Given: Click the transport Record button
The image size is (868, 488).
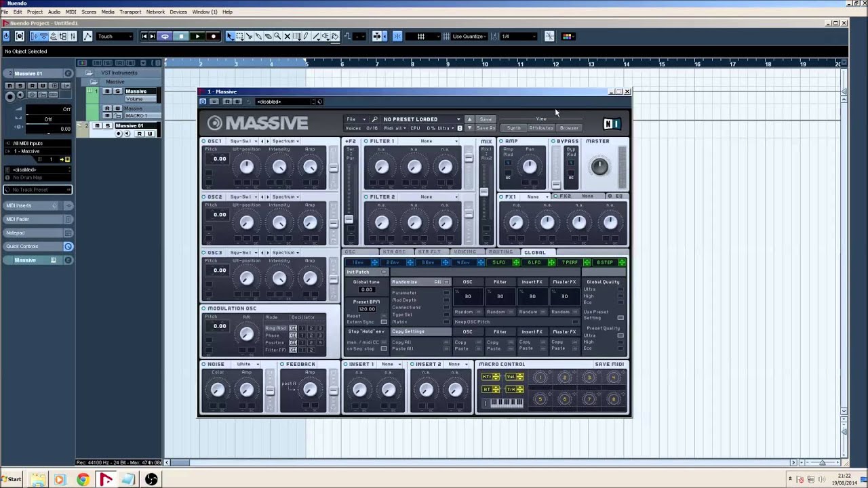Looking at the screenshot, I should [214, 37].
